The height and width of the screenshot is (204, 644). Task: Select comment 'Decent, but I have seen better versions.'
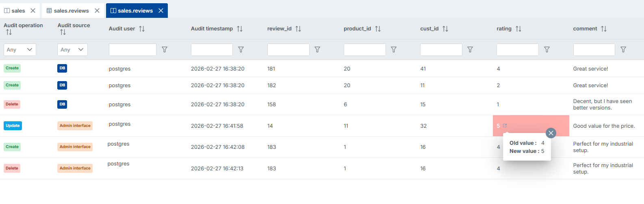coord(603,104)
